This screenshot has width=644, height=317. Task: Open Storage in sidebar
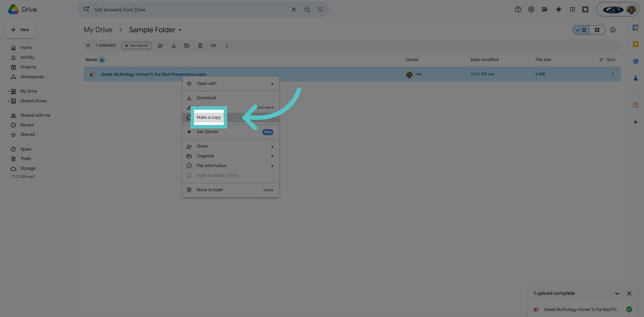tap(28, 168)
